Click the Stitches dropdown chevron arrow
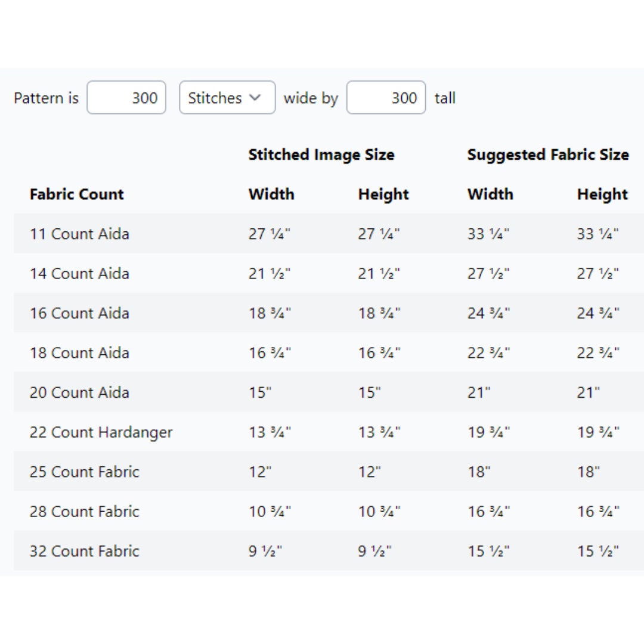Image resolution: width=644 pixels, height=644 pixels. tap(255, 98)
